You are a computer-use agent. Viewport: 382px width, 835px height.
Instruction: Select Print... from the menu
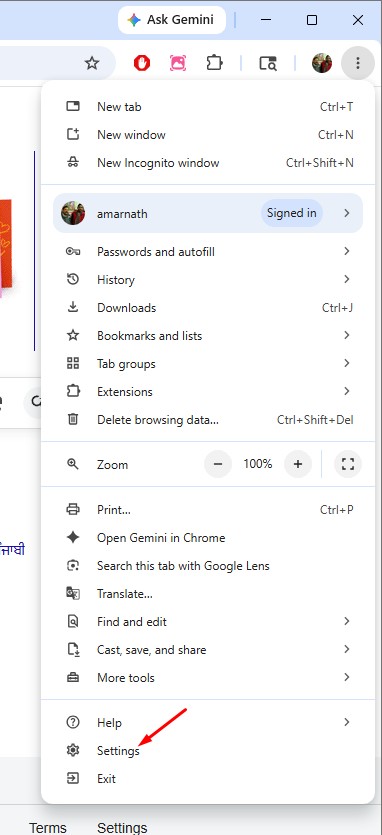pos(208,510)
